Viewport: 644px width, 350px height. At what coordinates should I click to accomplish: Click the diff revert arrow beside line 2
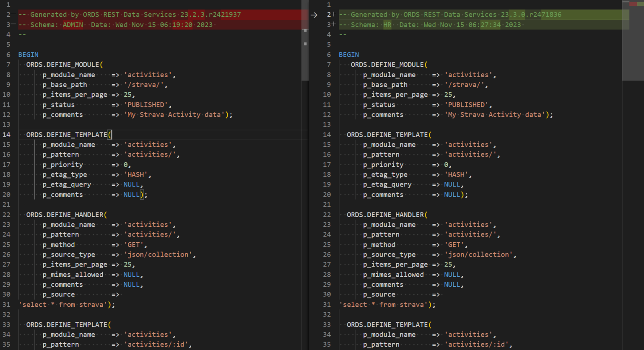(x=314, y=14)
